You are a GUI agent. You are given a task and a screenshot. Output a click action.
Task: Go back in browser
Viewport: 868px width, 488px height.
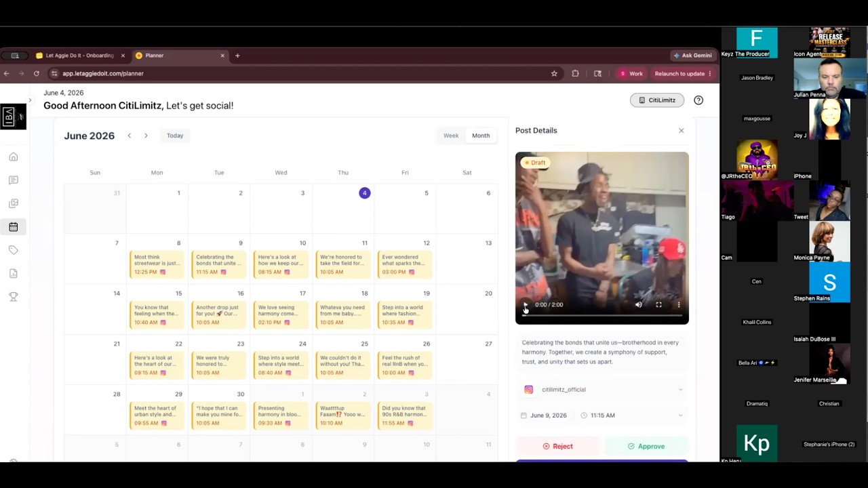[x=6, y=73]
